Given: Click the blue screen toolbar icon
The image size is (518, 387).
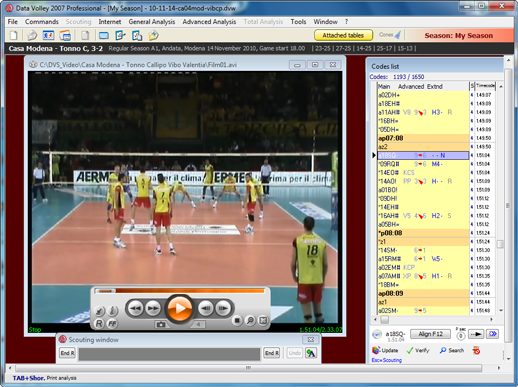Looking at the screenshot, I should [104, 35].
